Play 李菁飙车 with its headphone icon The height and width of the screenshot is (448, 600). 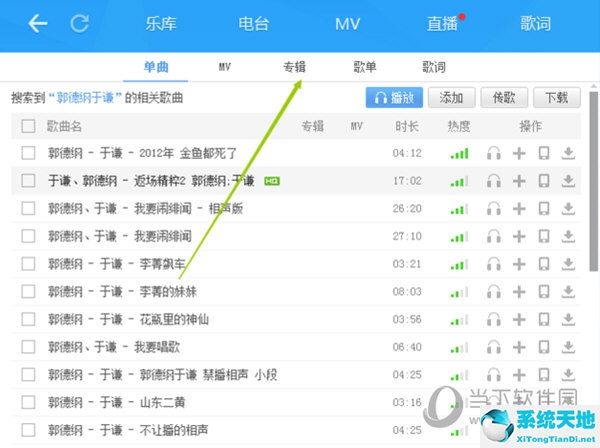(x=494, y=264)
